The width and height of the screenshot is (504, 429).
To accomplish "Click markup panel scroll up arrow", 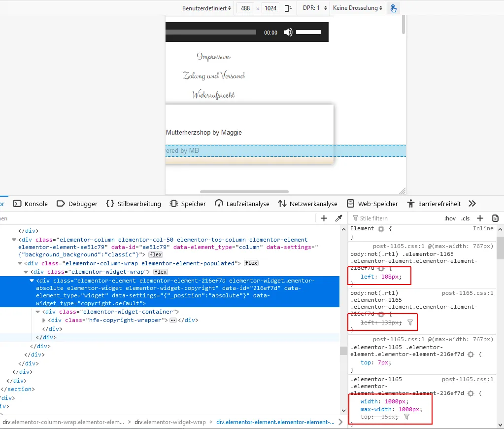I will tap(343, 229).
